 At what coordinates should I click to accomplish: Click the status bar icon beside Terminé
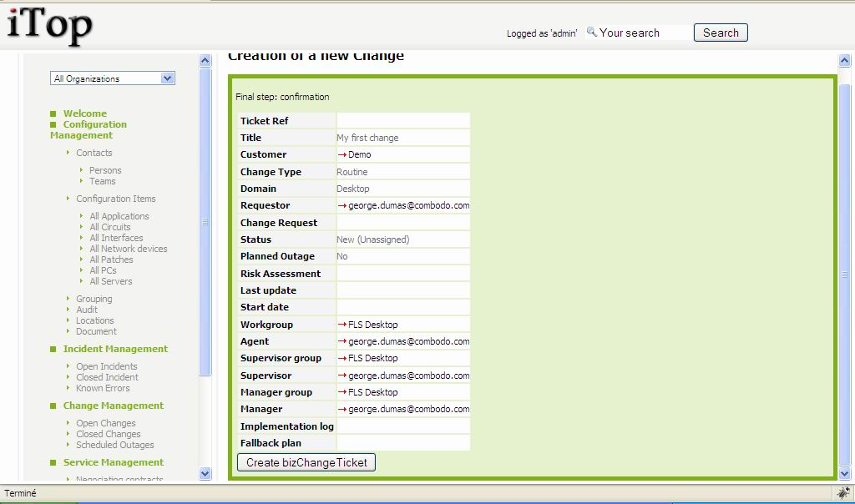843,492
